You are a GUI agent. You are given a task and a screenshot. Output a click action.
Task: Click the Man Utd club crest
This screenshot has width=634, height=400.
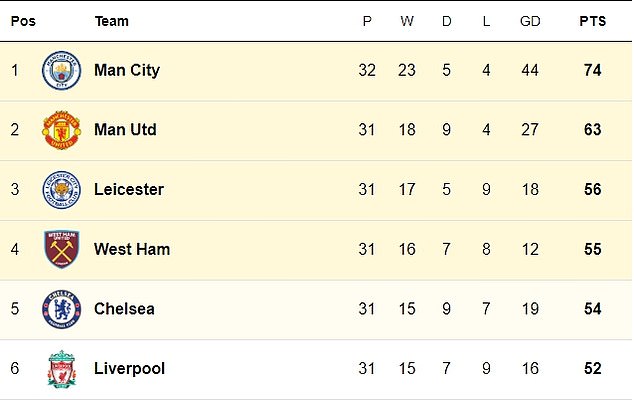click(x=61, y=130)
